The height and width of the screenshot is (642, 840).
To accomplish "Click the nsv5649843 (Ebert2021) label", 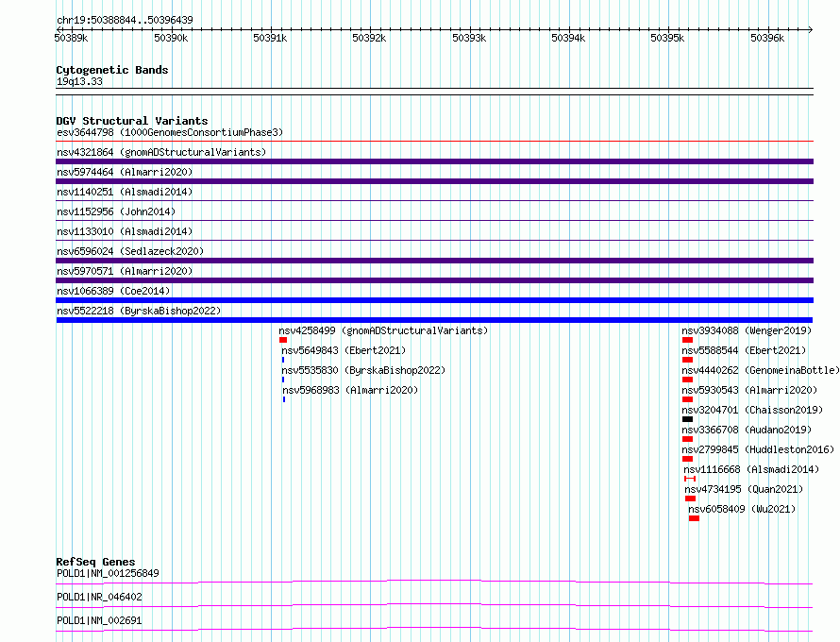I will tap(344, 350).
